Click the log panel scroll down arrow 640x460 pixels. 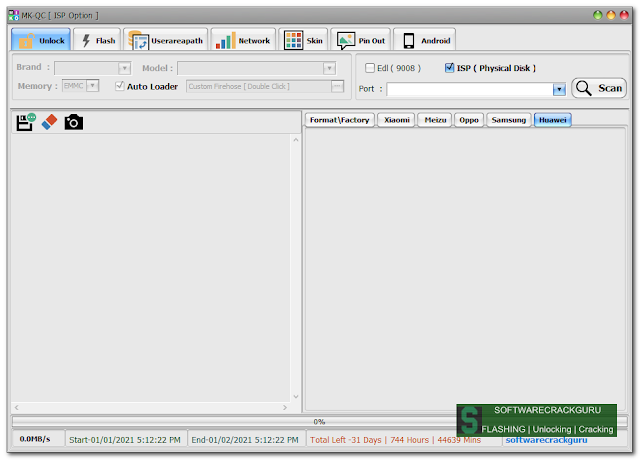click(296, 396)
